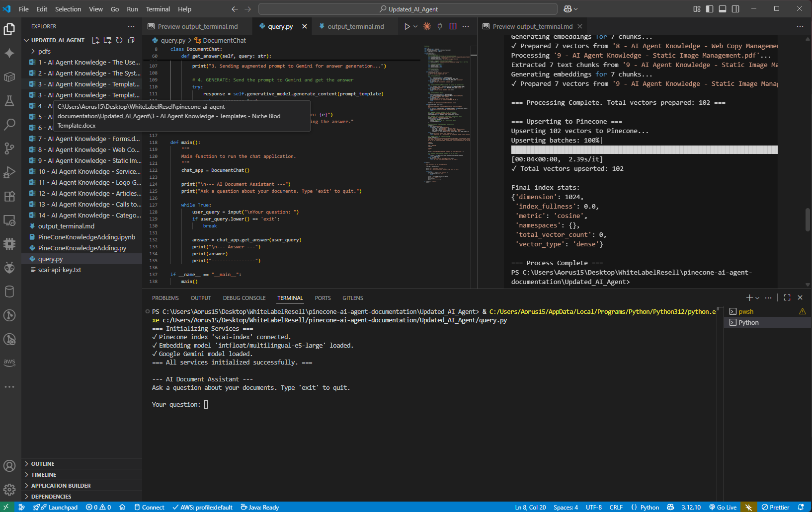Open the Search view in activity bar
Screen dimensions: 812x512
[x=9, y=124]
